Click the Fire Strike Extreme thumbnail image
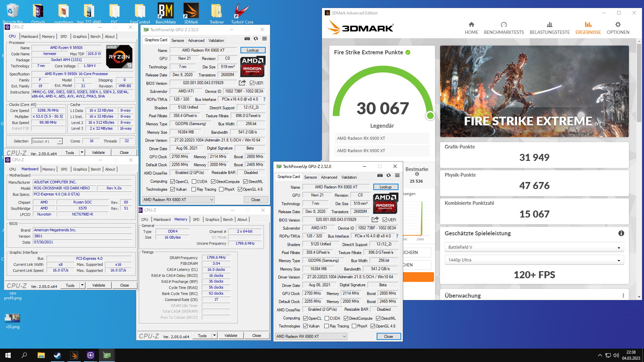Screen dimensions: 644x362 coord(534,91)
